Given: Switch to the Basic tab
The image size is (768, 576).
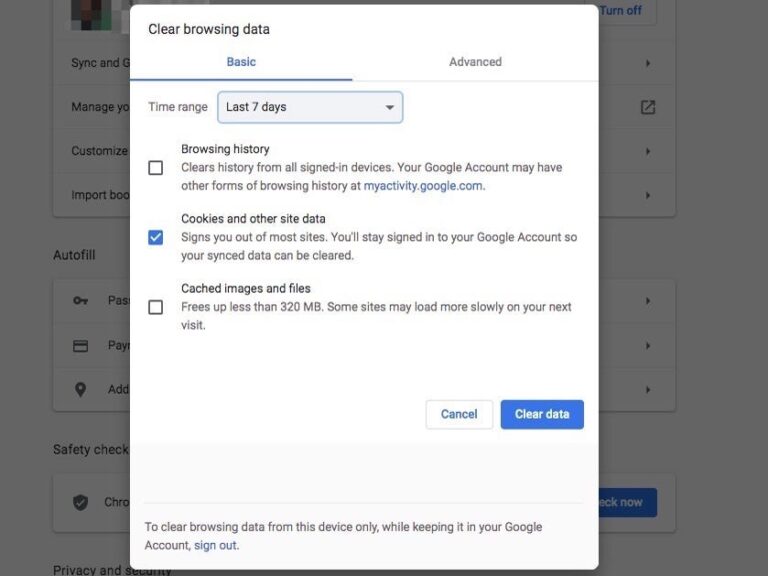Looking at the screenshot, I should point(241,62).
